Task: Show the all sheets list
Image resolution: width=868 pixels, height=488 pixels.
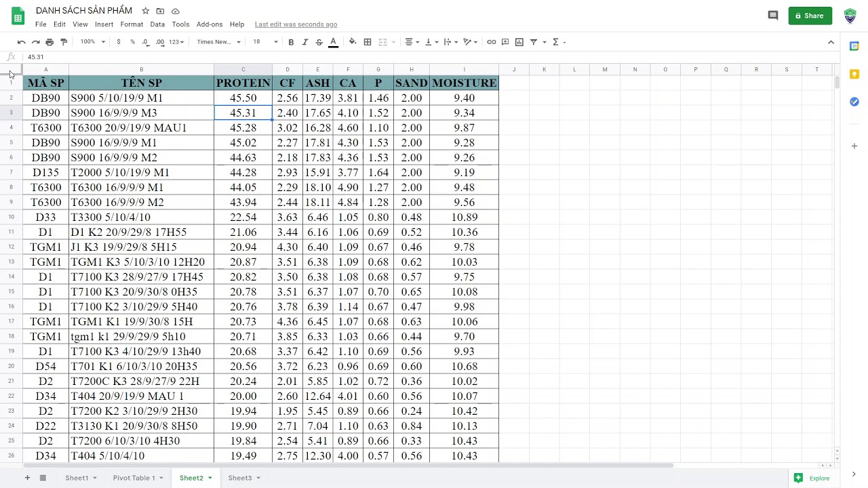Action: pos(43,478)
